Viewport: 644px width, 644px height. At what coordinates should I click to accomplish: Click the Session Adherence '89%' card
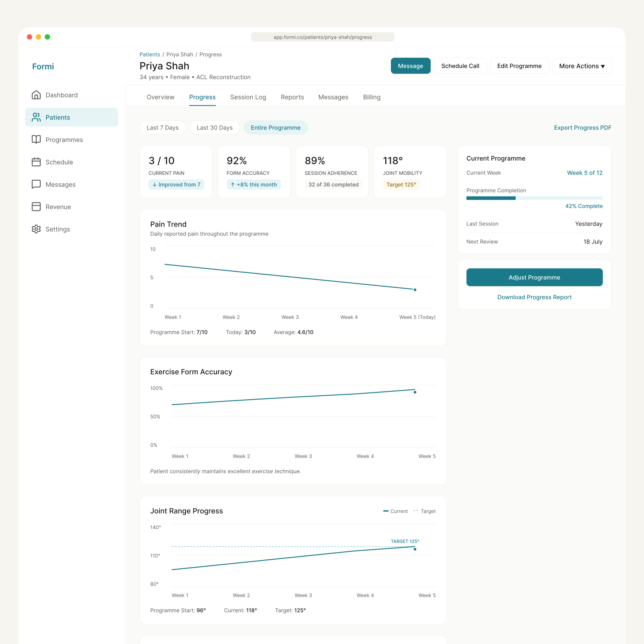332,172
